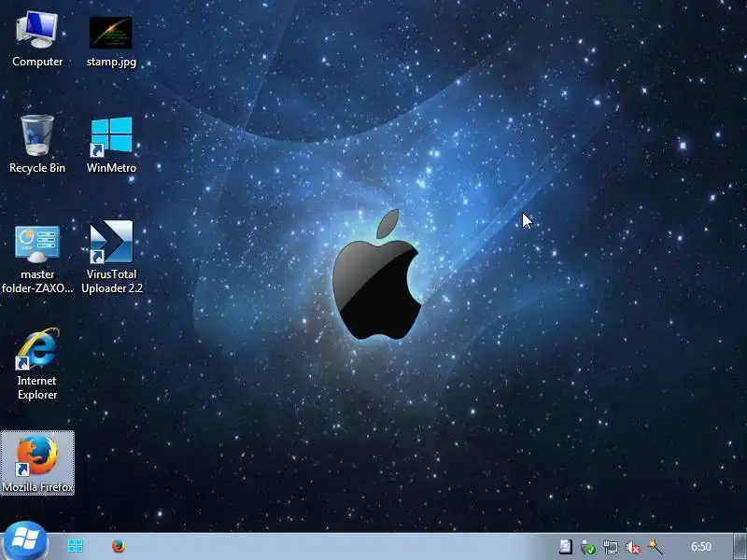The width and height of the screenshot is (747, 560).
Task: Open the magnifier document tray icon
Action: click(x=566, y=547)
